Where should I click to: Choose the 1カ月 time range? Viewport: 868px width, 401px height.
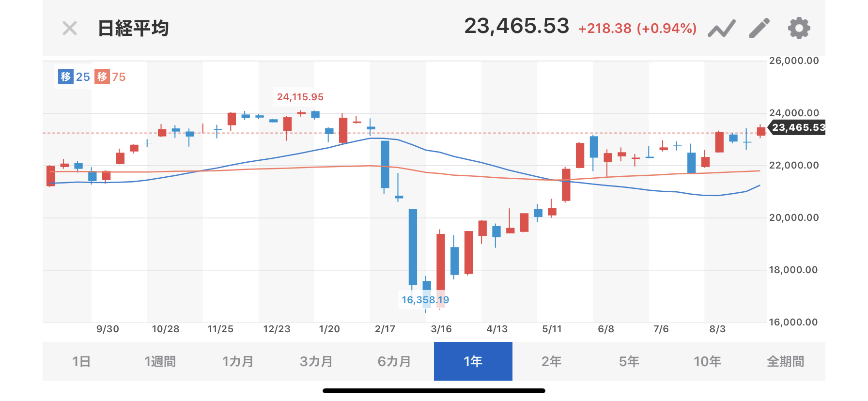(x=238, y=361)
